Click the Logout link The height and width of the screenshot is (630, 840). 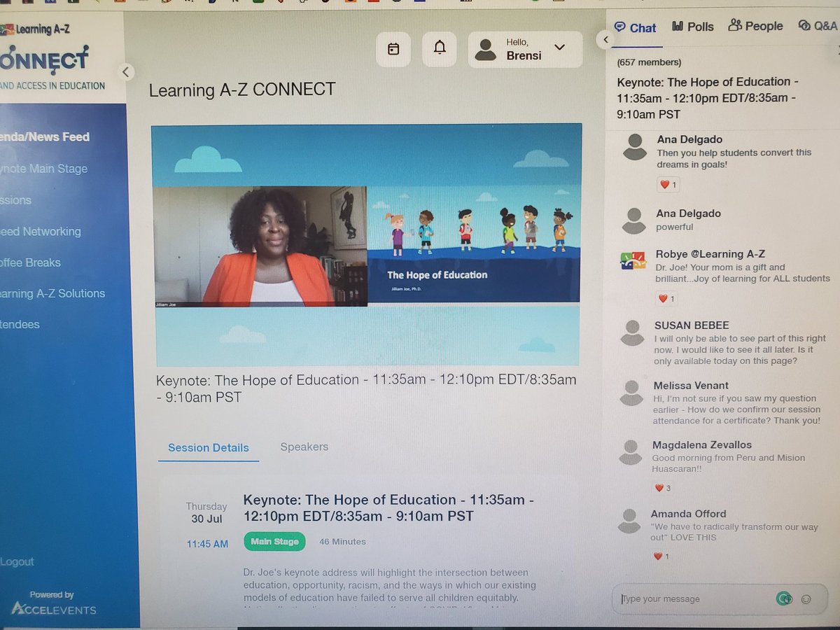click(x=17, y=561)
